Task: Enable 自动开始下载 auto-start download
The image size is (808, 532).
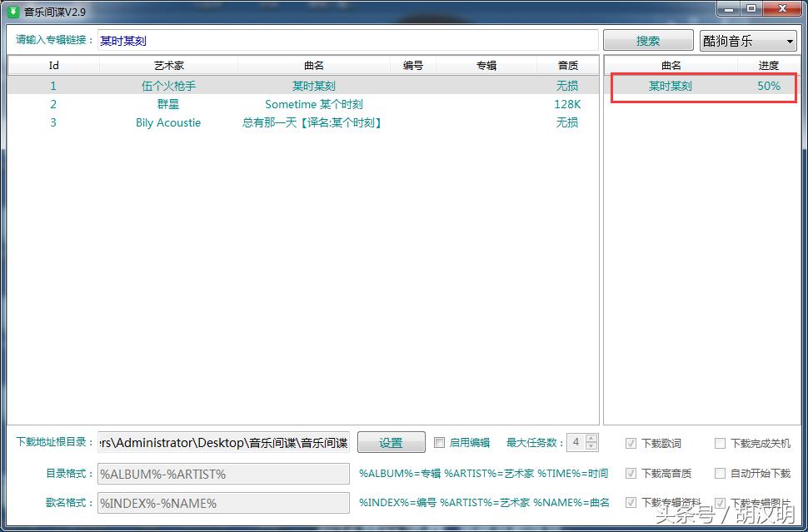Action: (x=720, y=473)
